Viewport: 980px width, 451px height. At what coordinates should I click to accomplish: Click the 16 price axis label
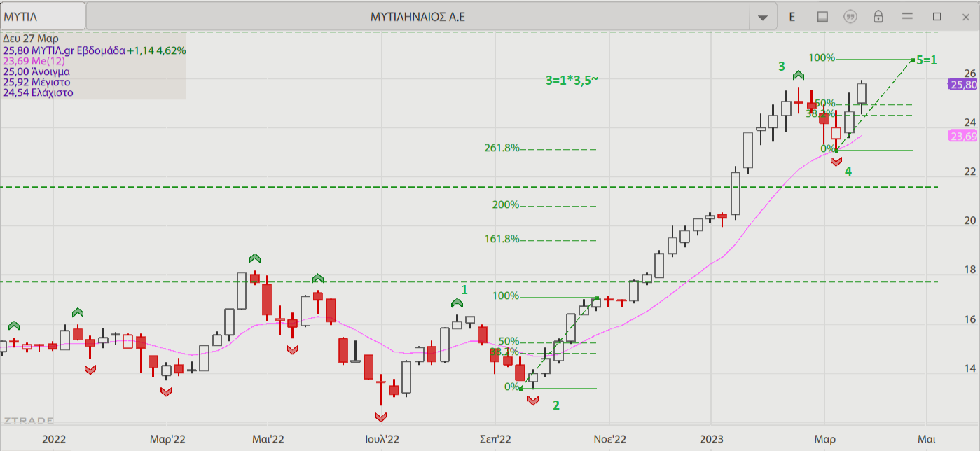pyautogui.click(x=970, y=319)
